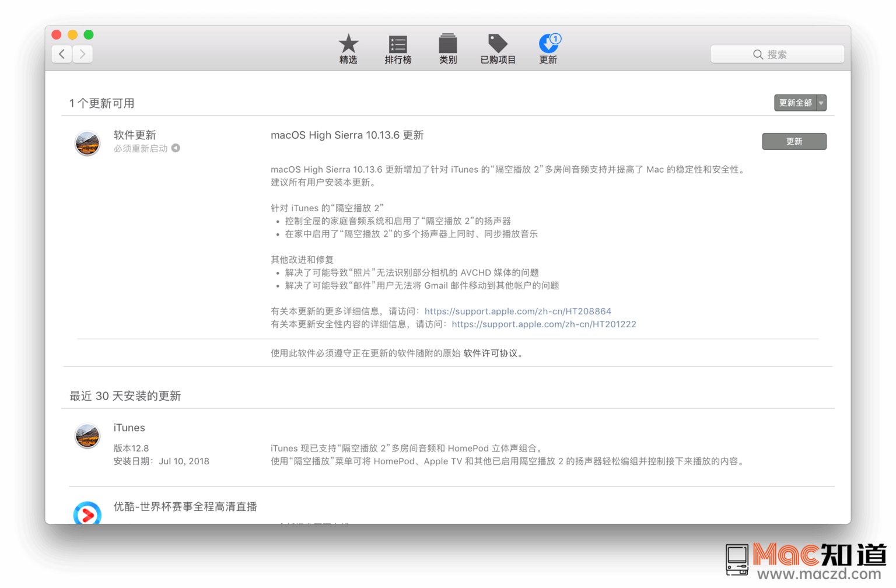View 已购项目 (Purchased) items
Screen dimensions: 896x588
coord(497,49)
